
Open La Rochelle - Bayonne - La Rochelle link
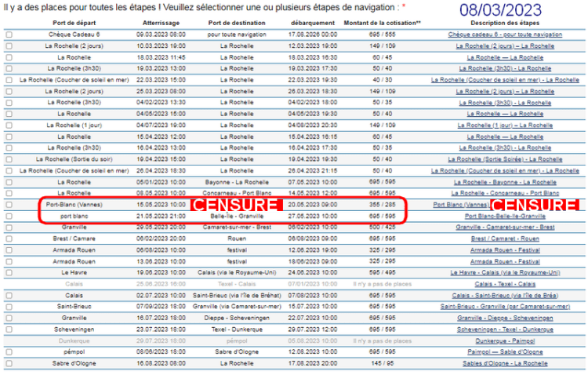505,181
